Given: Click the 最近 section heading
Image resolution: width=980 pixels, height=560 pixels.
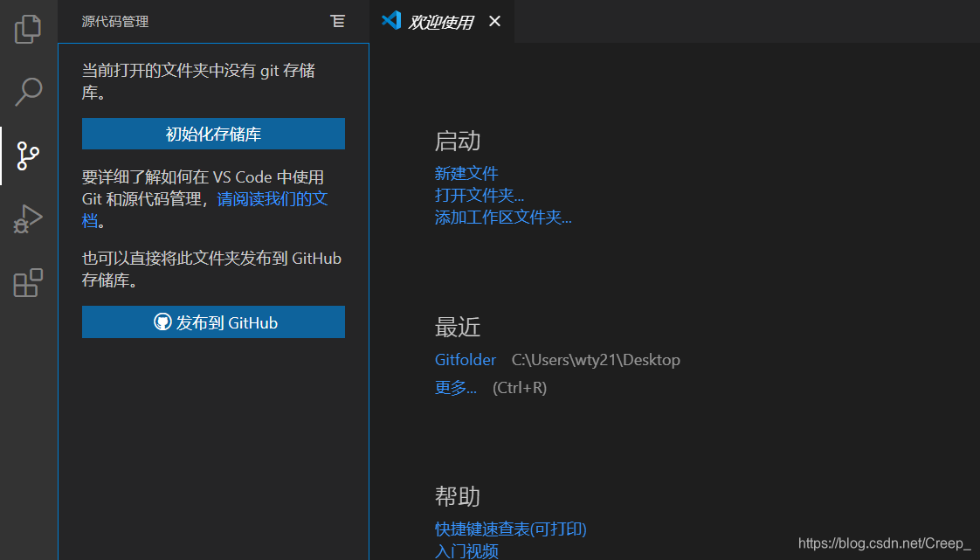Looking at the screenshot, I should tap(458, 327).
